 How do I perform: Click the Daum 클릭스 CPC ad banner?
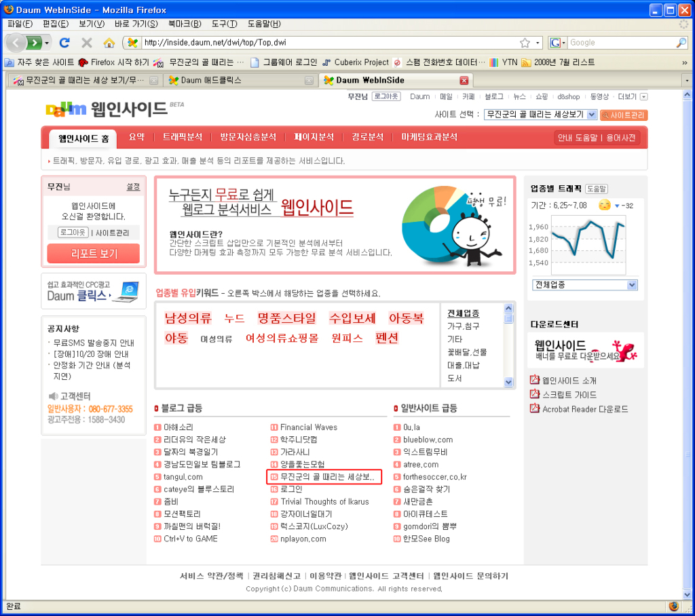(94, 291)
